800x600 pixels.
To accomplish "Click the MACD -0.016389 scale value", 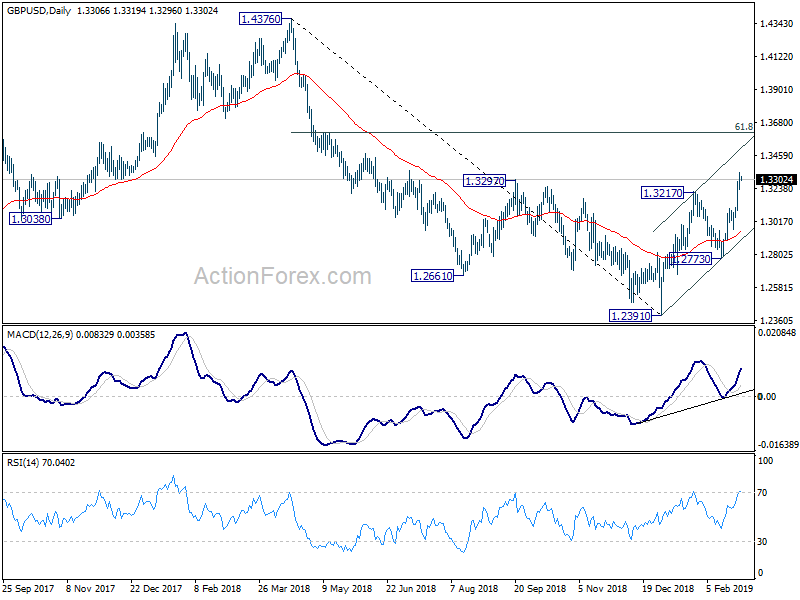I will coord(778,445).
